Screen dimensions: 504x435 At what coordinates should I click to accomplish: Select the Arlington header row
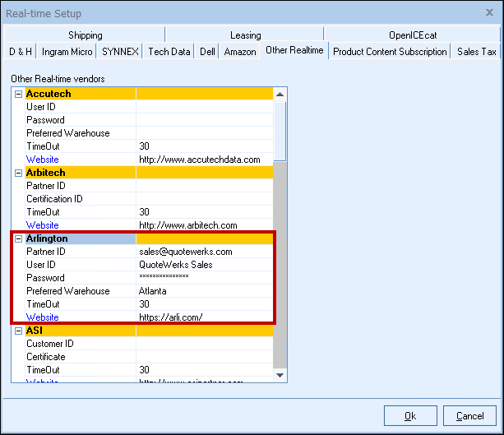(149, 238)
